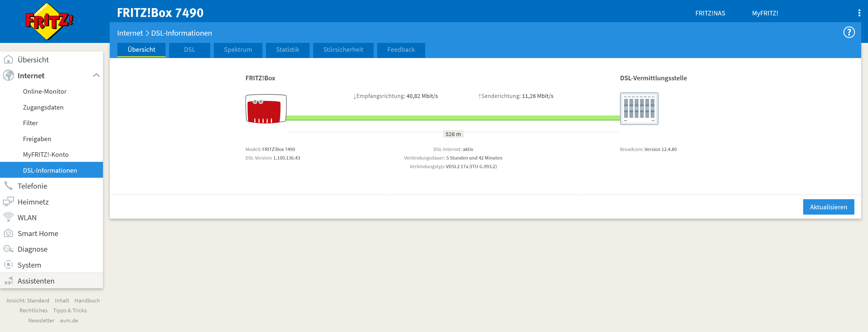Screen dimensions: 868x332
Task: Click the System gear icon
Action: coord(8,265)
